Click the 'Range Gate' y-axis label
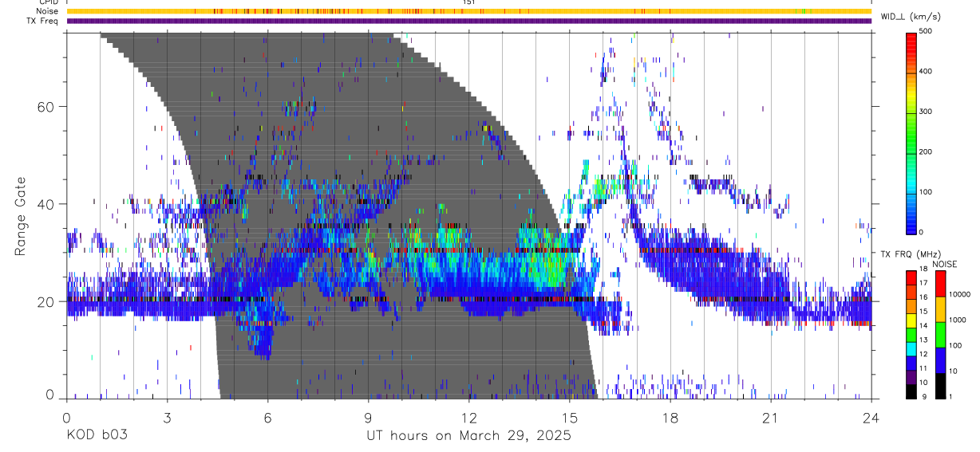The image size is (980, 452). coord(20,216)
